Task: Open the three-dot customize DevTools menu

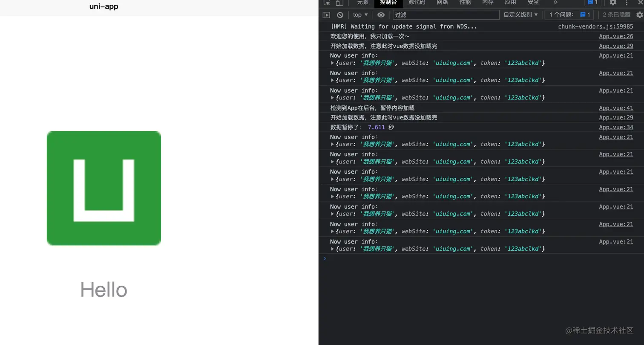Action: click(x=627, y=3)
